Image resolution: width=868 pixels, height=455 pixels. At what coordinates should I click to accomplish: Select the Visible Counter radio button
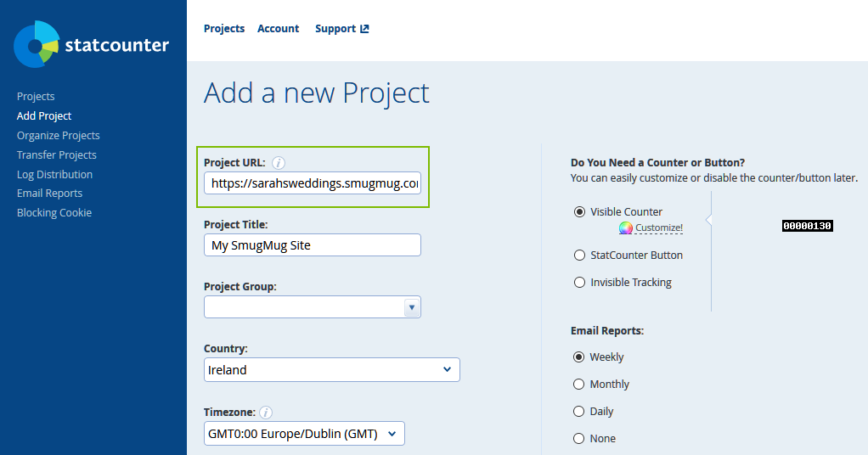pos(579,212)
